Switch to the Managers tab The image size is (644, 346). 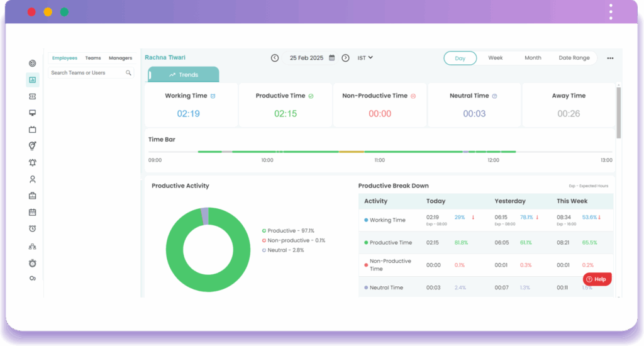pos(120,58)
